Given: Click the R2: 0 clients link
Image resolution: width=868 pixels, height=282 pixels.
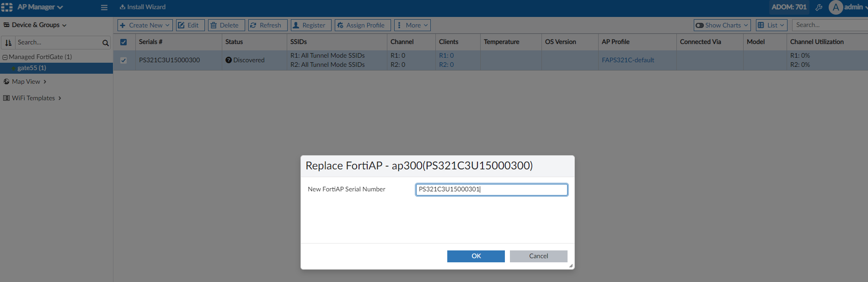Looking at the screenshot, I should pyautogui.click(x=446, y=65).
